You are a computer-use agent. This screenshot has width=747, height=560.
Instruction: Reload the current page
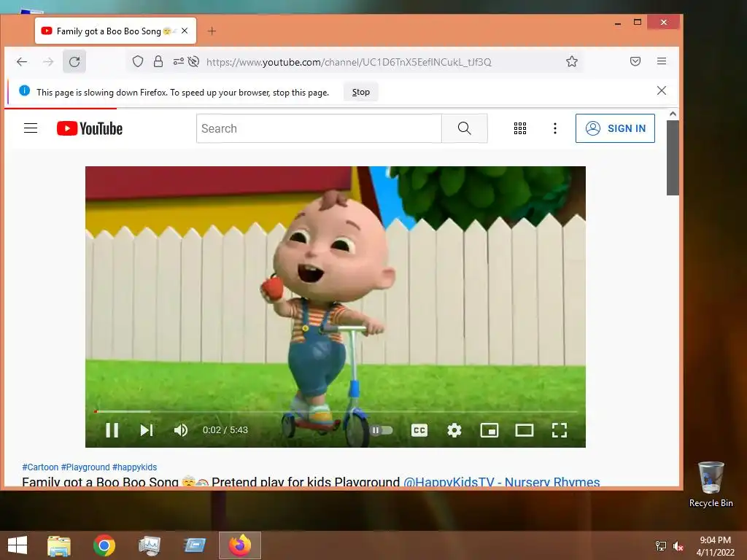(74, 61)
